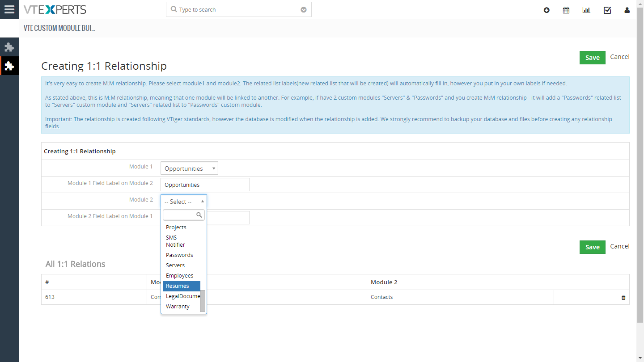Choose SMS Notifier from the module list
This screenshot has width=644, height=362.
(x=182, y=241)
